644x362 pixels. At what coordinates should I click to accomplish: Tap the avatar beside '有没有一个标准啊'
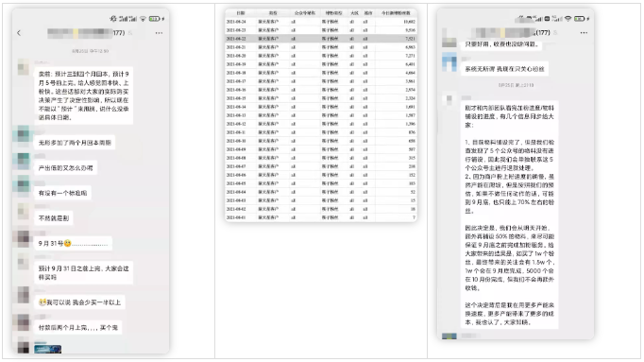(23, 186)
